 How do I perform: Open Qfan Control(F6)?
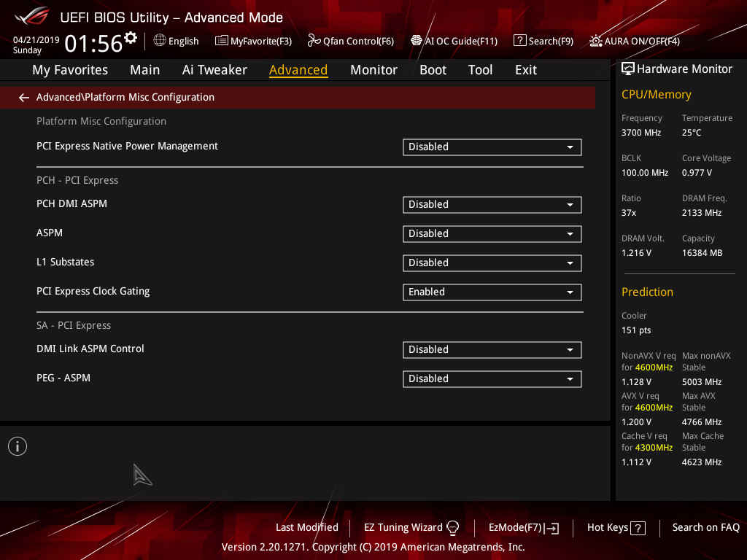351,41
